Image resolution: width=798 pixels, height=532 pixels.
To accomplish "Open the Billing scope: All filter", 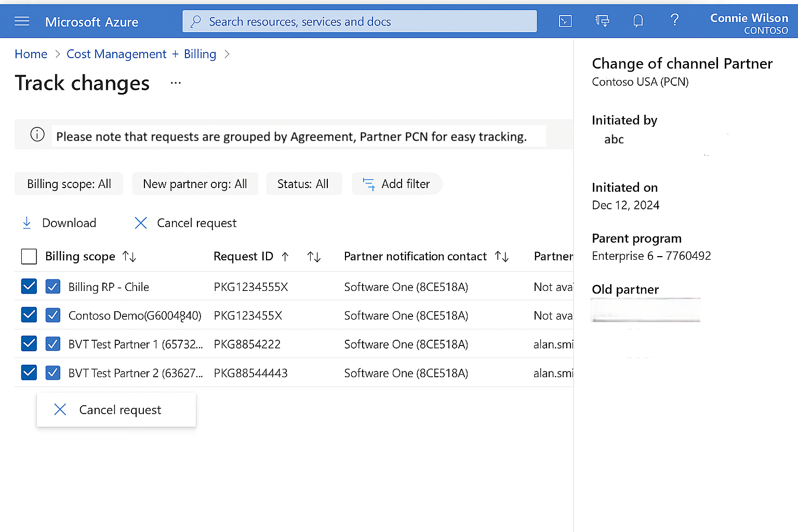I will click(69, 184).
